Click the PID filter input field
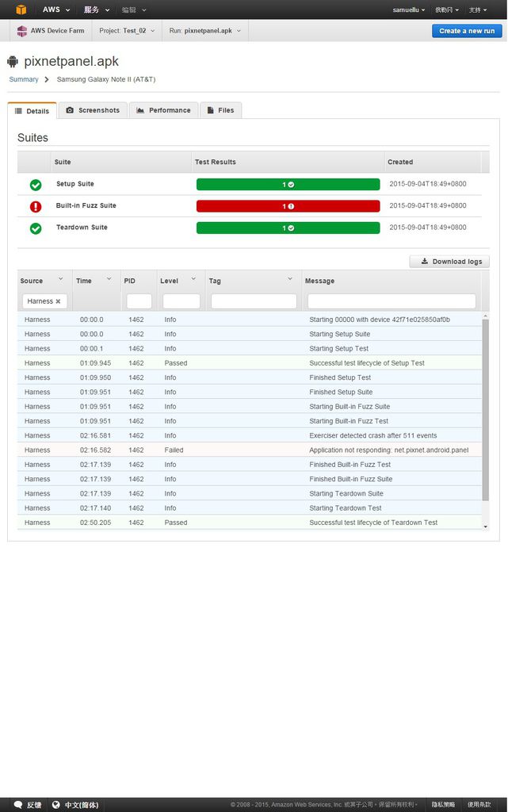The height and width of the screenshot is (812, 508). tap(139, 301)
